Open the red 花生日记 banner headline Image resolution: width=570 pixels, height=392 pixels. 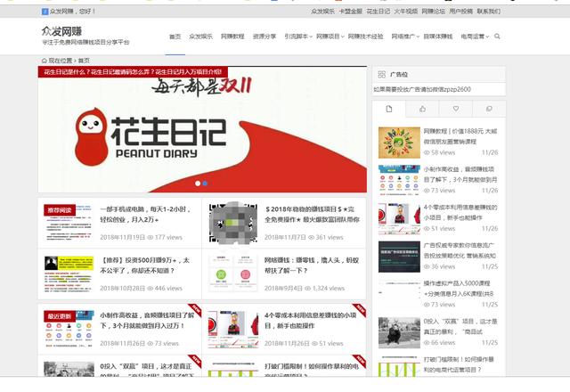tap(133, 72)
